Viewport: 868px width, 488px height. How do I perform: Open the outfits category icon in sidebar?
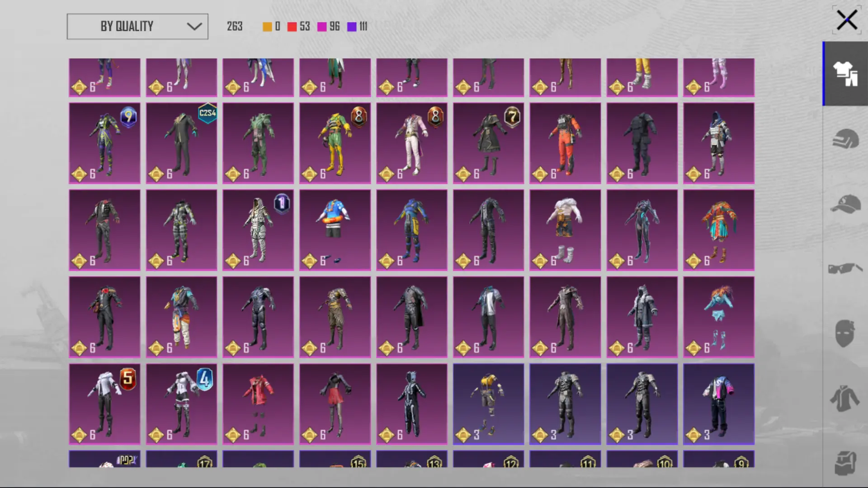845,74
